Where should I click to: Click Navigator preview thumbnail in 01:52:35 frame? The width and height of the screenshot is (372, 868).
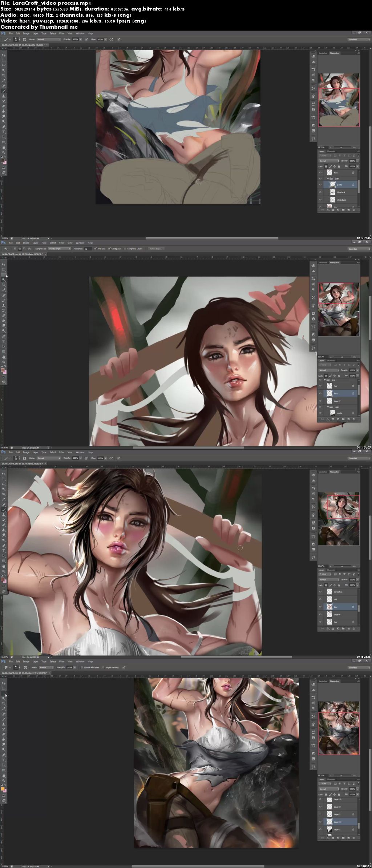pos(339,518)
